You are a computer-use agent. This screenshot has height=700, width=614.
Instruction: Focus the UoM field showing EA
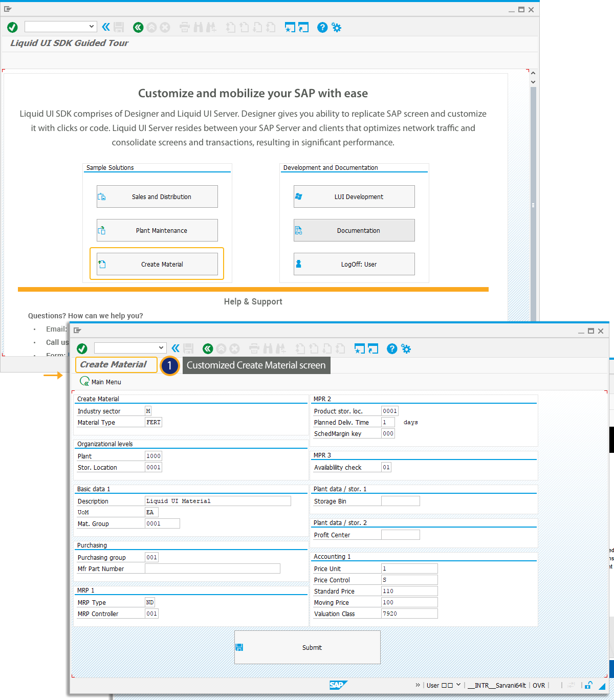tap(151, 512)
